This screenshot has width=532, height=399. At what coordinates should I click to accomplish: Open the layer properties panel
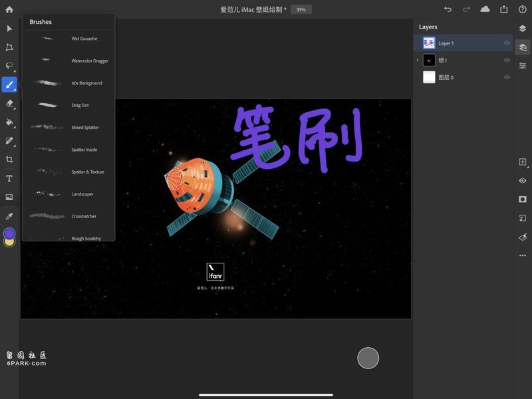tap(523, 65)
